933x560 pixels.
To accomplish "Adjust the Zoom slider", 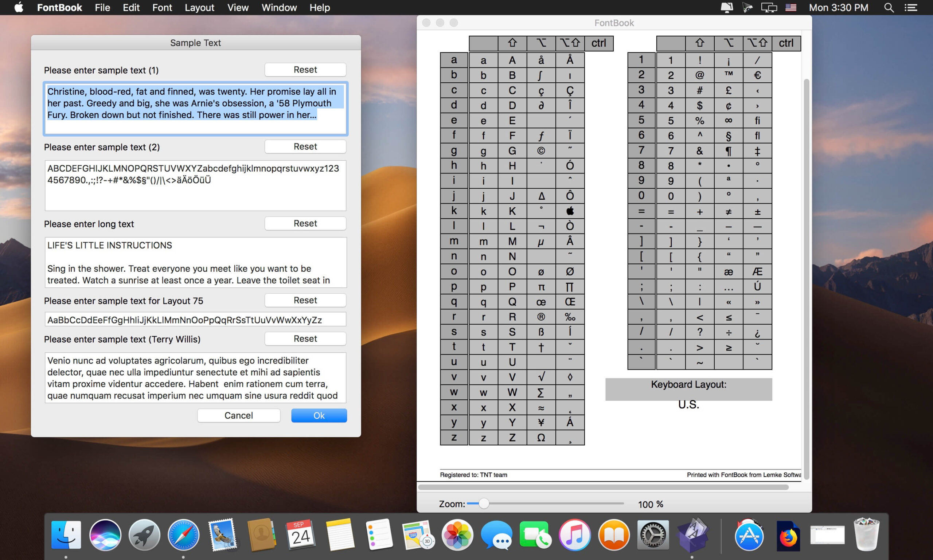I will pyautogui.click(x=484, y=504).
